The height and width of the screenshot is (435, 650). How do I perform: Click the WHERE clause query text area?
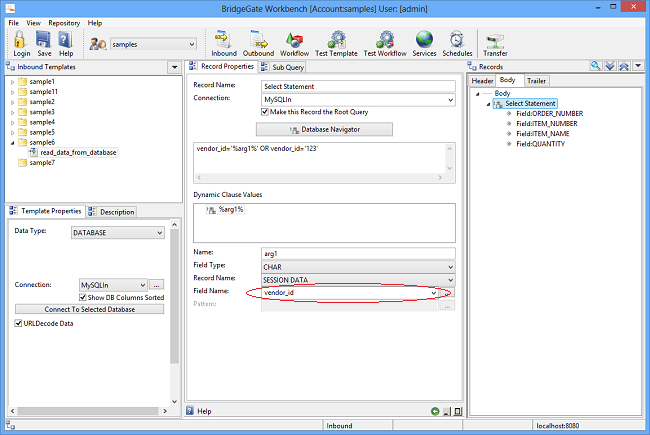[319, 158]
